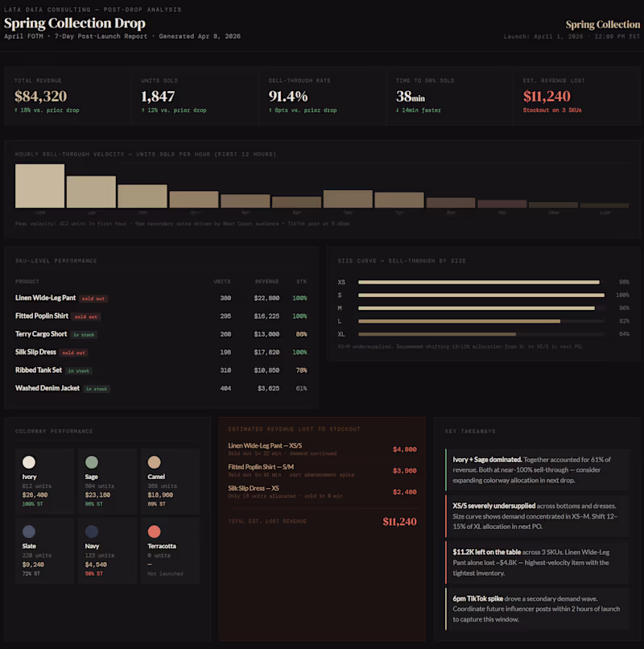Click the Sage colorway swatch circle

coord(92,462)
